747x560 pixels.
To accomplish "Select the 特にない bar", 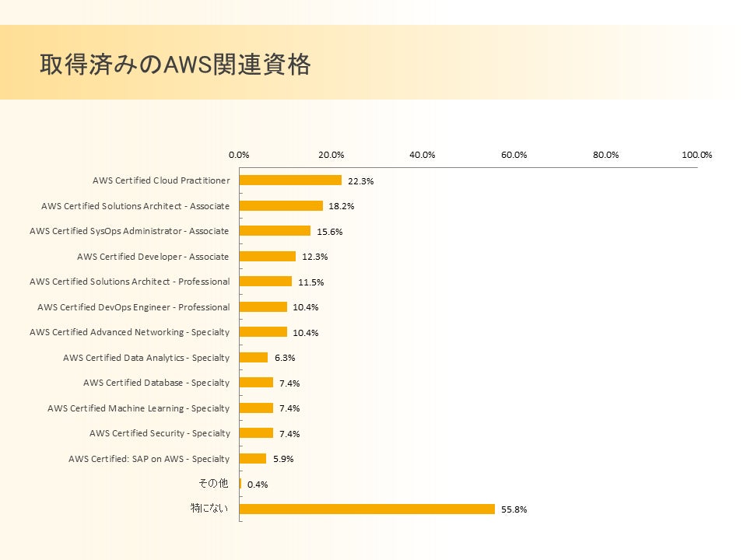I will tap(366, 509).
